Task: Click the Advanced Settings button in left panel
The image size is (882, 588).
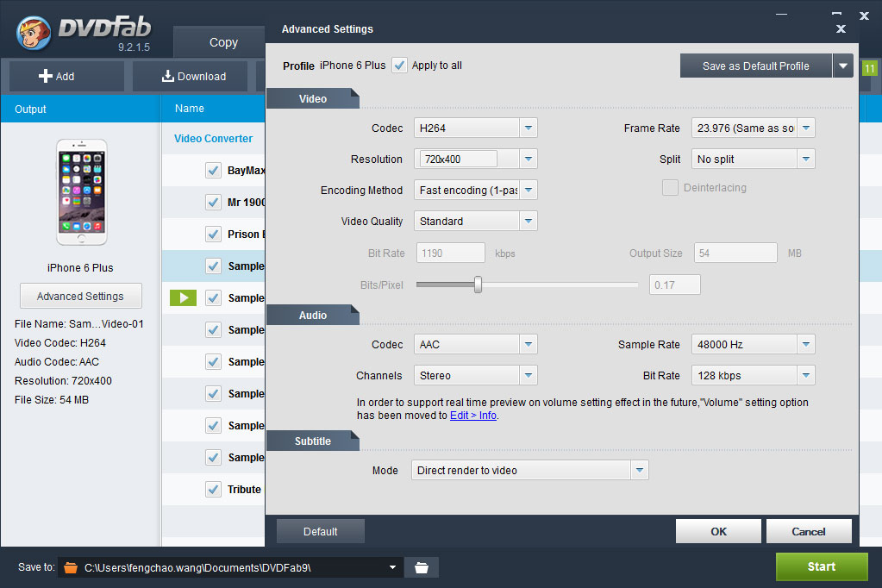Action: pos(81,296)
